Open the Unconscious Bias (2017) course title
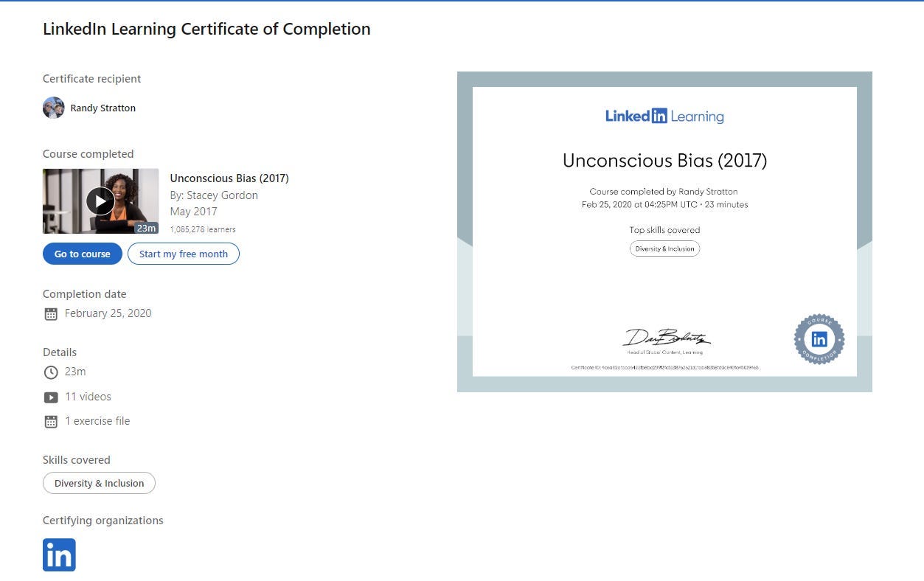The width and height of the screenshot is (924, 581). click(x=229, y=178)
